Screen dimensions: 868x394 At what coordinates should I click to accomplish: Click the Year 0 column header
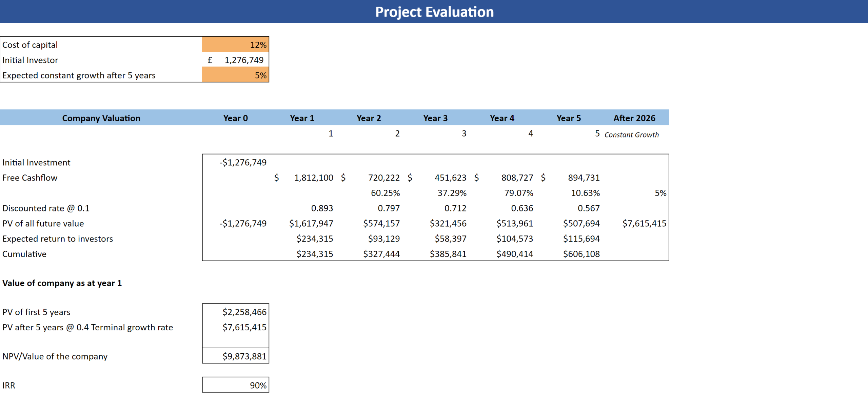pos(236,118)
